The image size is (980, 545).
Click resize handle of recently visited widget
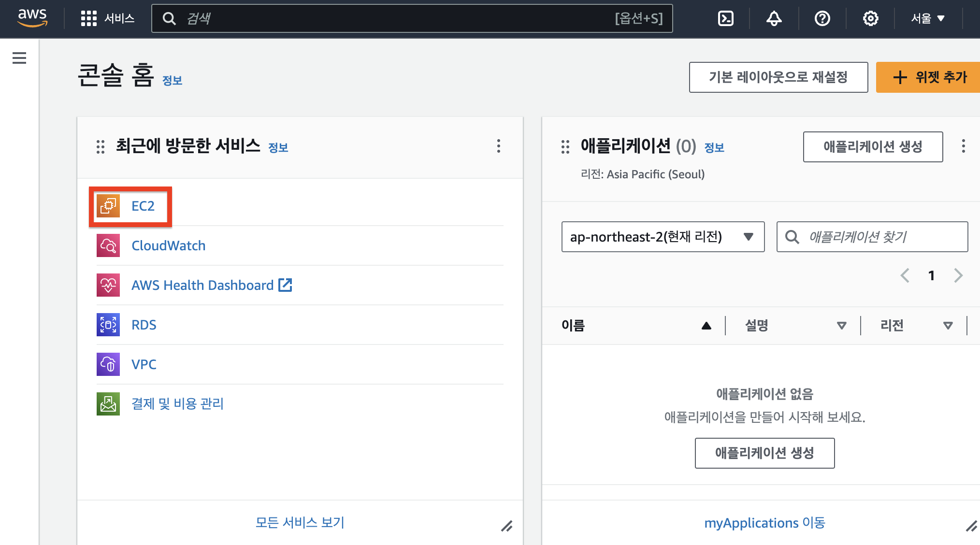[507, 526]
